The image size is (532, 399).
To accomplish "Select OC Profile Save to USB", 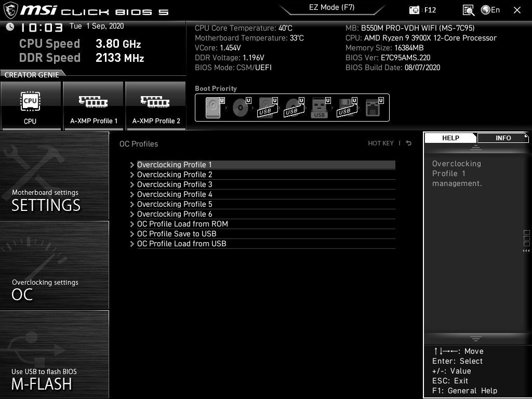I will [266, 233].
